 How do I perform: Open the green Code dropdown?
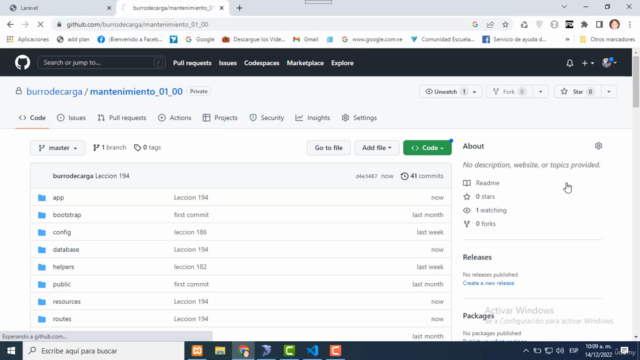point(427,148)
